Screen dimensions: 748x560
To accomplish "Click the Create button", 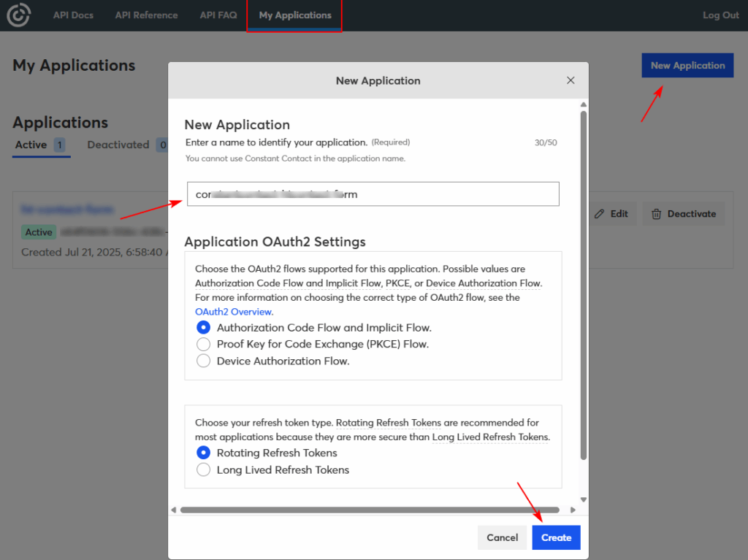I will [x=556, y=537].
